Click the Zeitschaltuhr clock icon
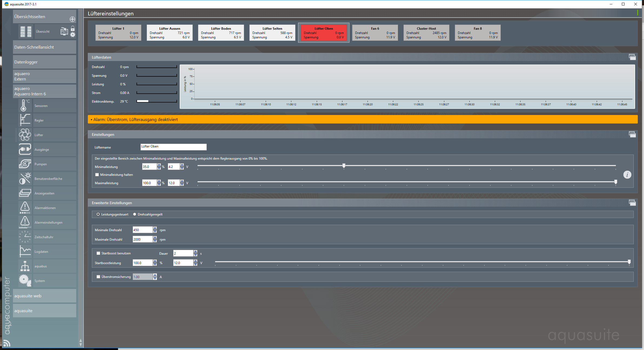The height and width of the screenshot is (350, 644). tap(25, 237)
